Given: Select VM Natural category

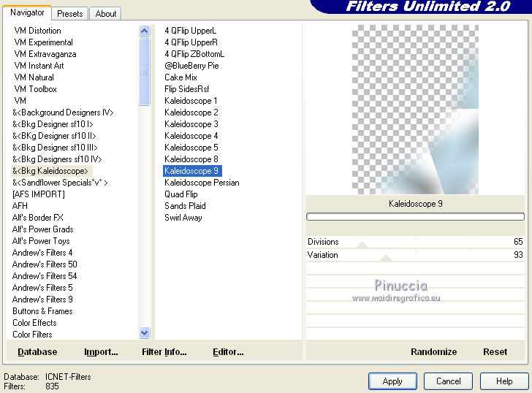Looking at the screenshot, I should click(x=34, y=77).
